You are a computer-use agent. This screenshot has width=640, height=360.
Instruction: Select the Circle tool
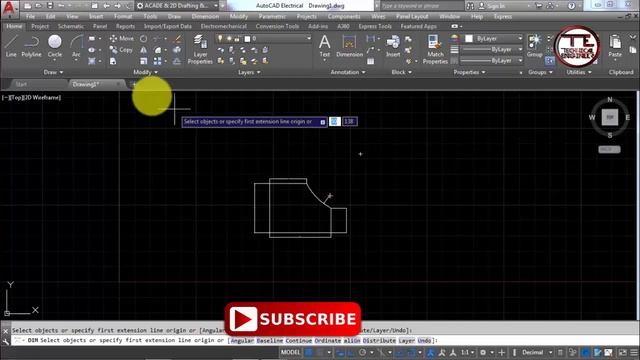coord(55,46)
